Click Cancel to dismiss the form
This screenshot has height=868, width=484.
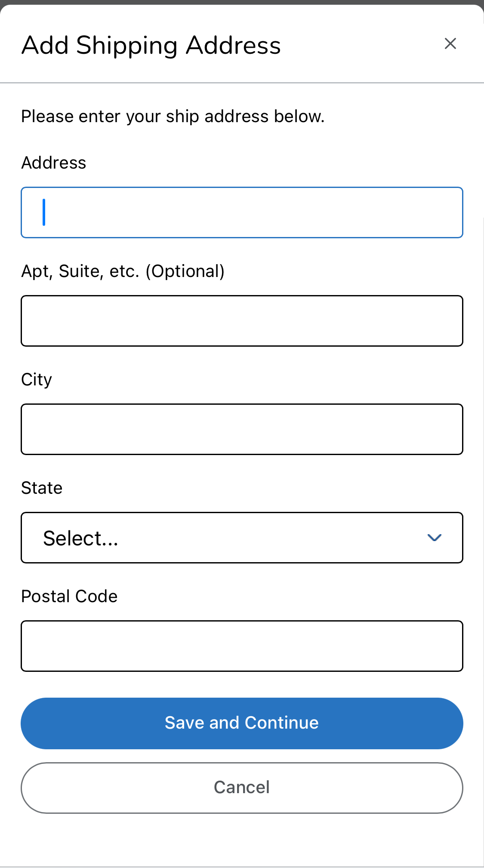point(242,787)
